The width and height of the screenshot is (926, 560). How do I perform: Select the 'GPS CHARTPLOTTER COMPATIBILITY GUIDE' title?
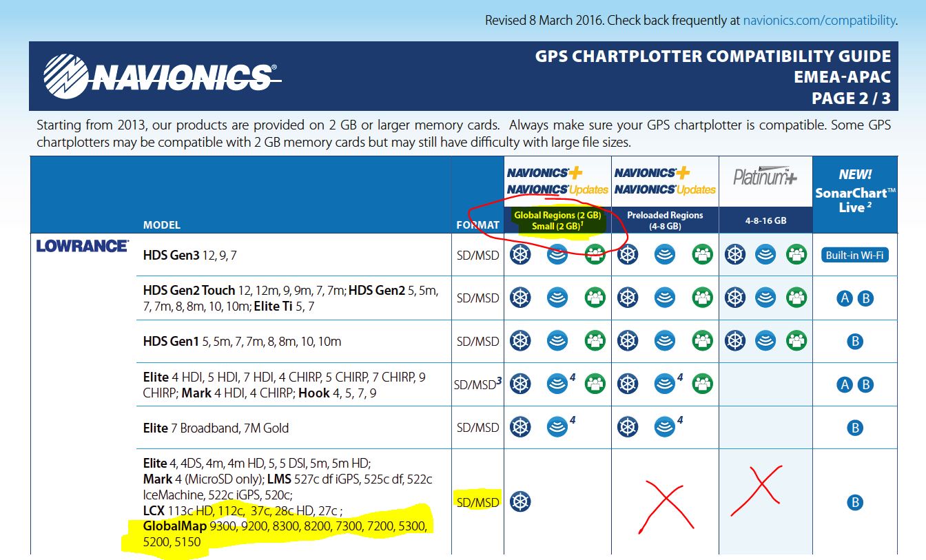713,56
